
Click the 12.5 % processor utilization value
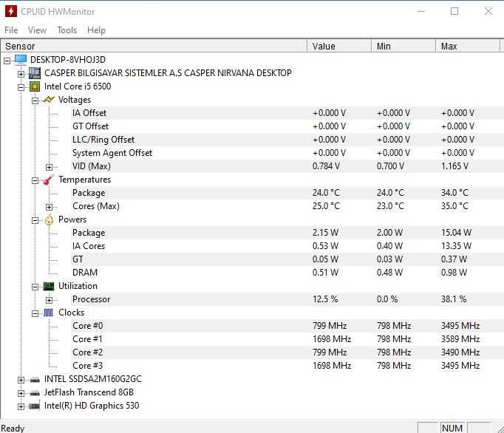point(325,299)
